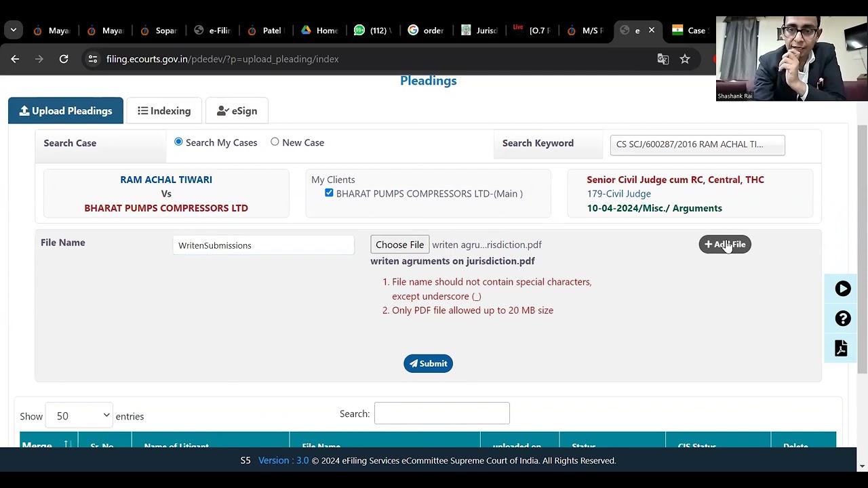Switch to the Indexing tab

[164, 110]
